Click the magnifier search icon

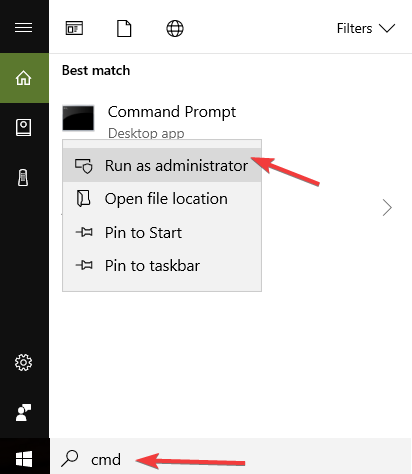[70, 458]
